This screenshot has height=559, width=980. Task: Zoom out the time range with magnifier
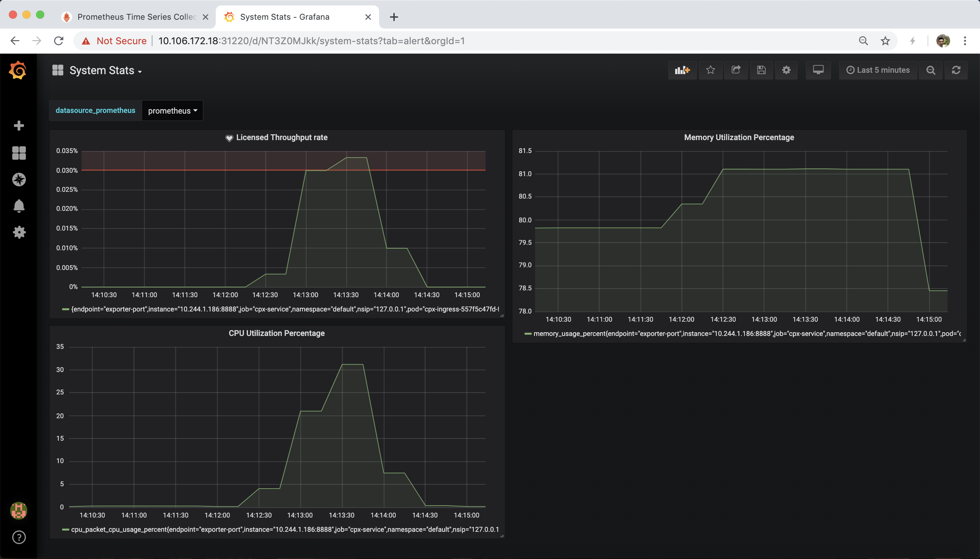tap(930, 70)
